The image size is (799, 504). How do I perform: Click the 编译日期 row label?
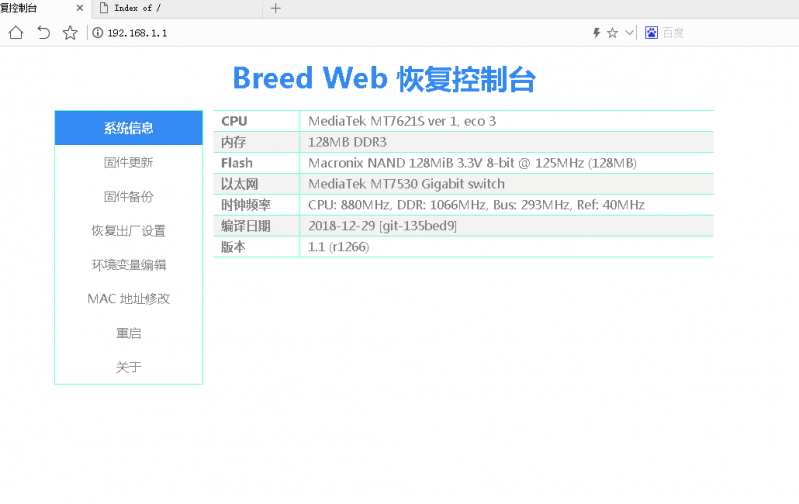[246, 226]
